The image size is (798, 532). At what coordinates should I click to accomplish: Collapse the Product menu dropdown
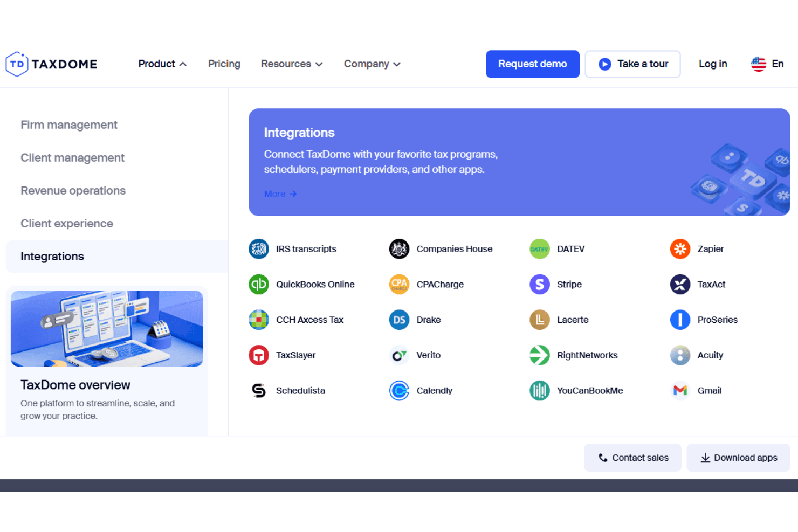(162, 64)
